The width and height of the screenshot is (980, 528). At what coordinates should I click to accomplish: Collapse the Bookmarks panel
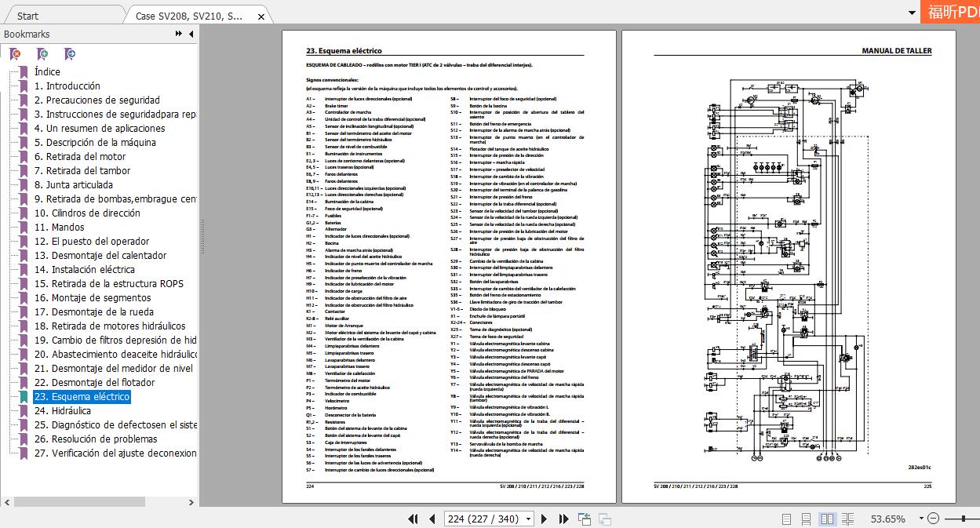pyautogui.click(x=190, y=34)
